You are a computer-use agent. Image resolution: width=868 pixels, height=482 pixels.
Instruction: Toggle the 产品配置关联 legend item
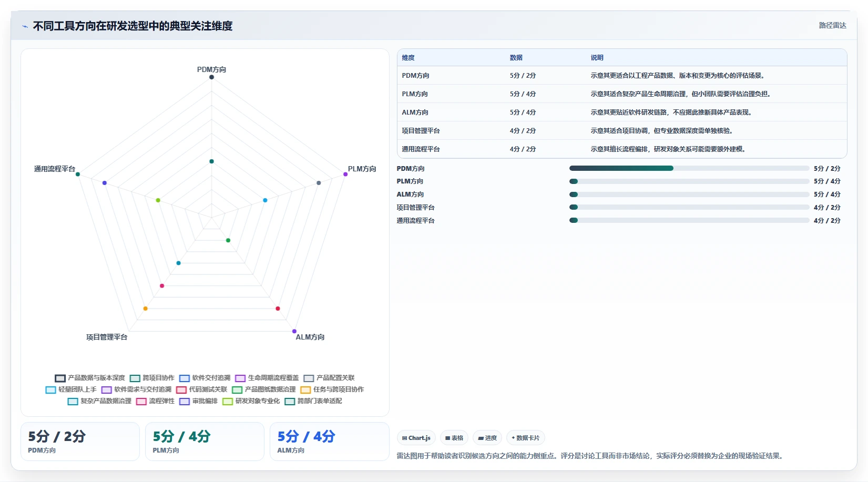tap(329, 378)
